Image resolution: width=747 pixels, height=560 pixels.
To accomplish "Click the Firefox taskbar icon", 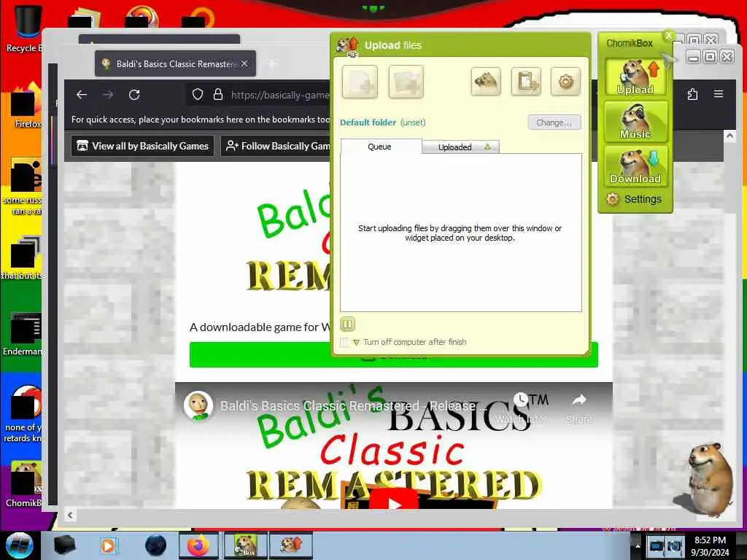I will click(198, 545).
